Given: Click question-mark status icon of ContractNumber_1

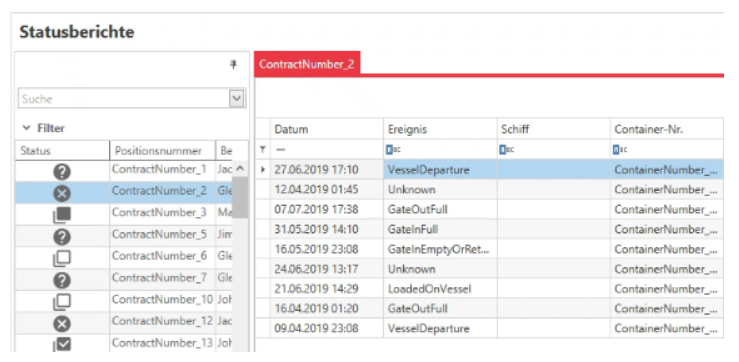Looking at the screenshot, I should 62,172.
